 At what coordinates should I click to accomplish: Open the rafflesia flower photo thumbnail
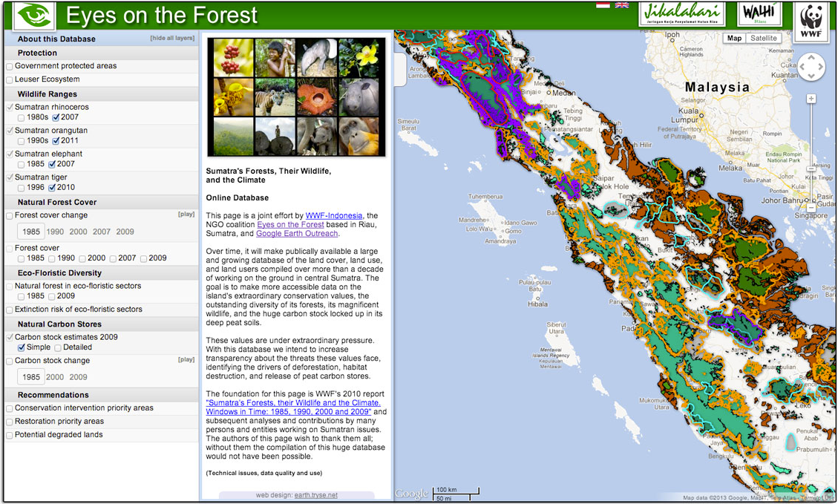click(316, 96)
